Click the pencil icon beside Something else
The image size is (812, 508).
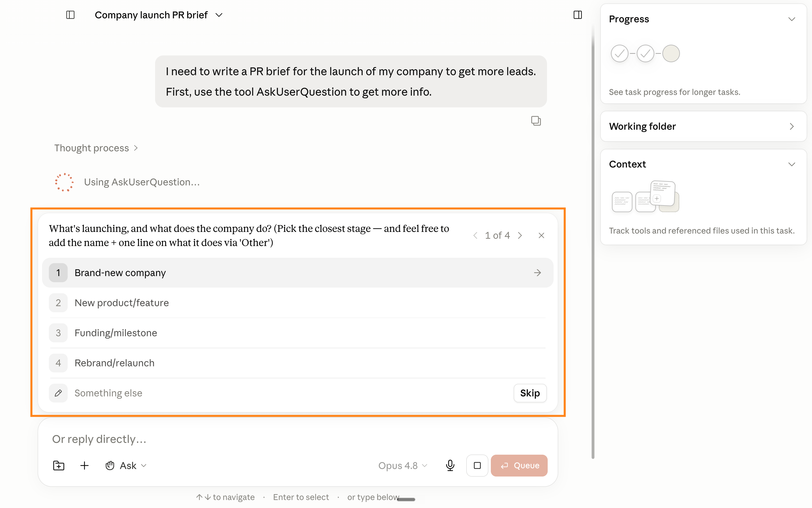tap(58, 393)
